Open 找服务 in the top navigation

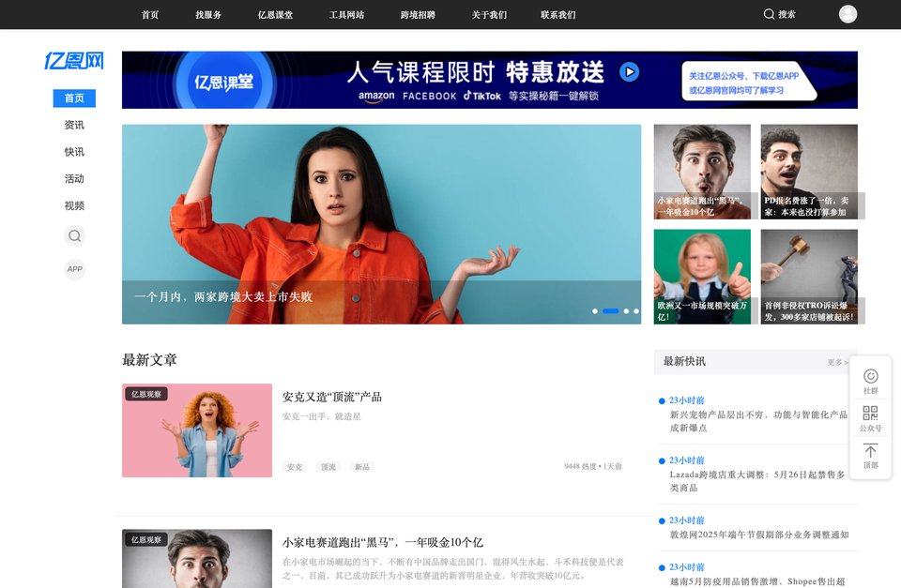(x=208, y=15)
